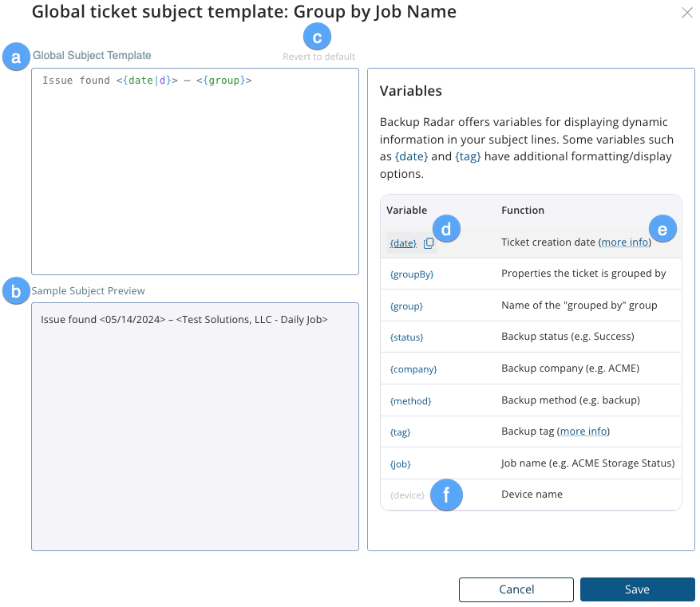Click 'Backup method (e.g. backup)' text

pos(571,400)
